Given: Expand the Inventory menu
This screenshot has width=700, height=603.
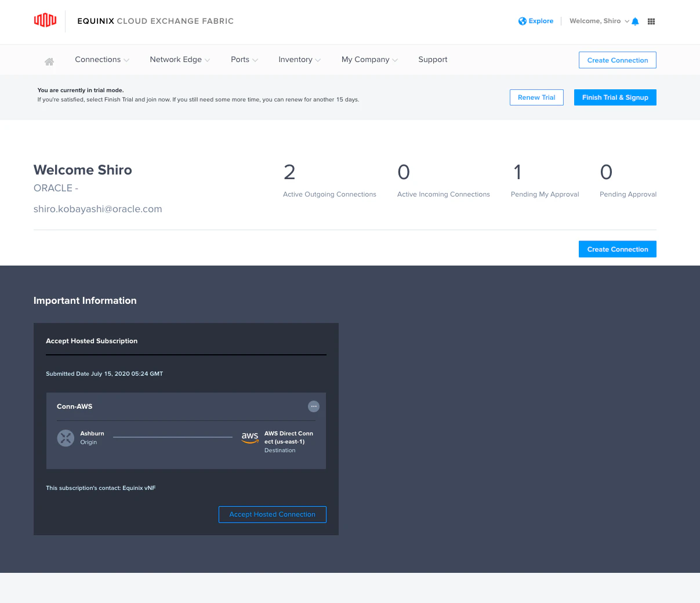Looking at the screenshot, I should coord(299,60).
